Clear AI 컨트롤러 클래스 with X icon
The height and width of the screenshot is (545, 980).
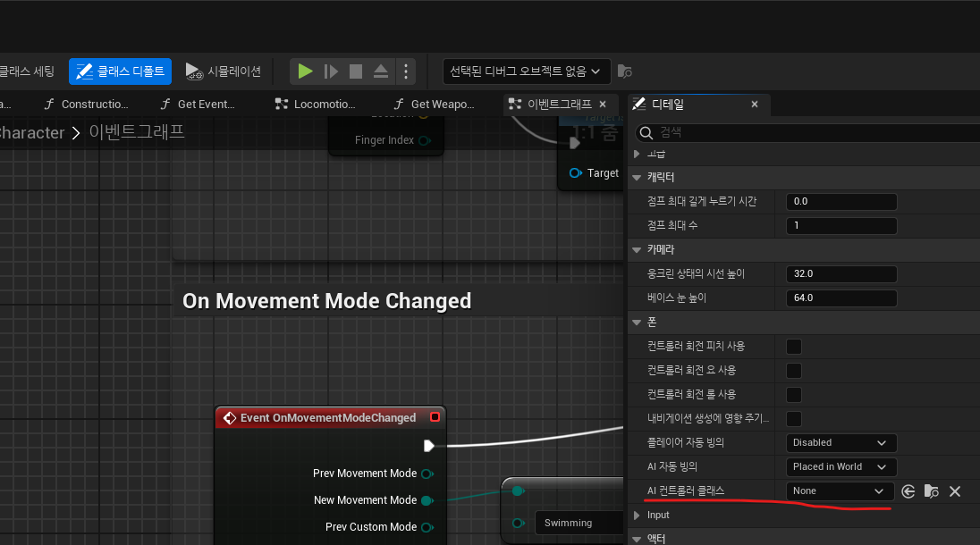[954, 491]
